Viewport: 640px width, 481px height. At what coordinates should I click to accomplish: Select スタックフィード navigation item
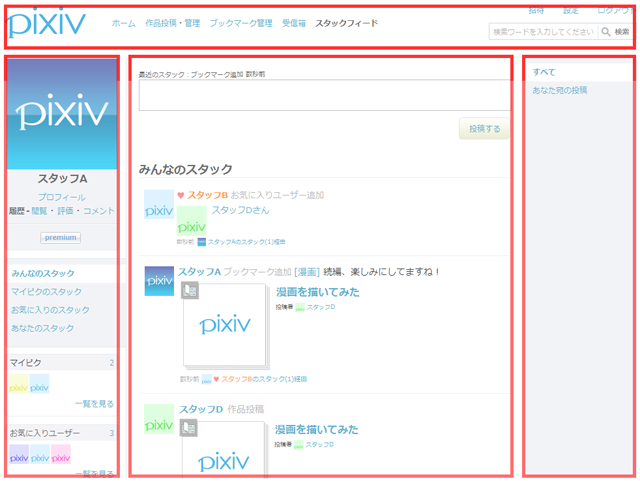click(346, 23)
